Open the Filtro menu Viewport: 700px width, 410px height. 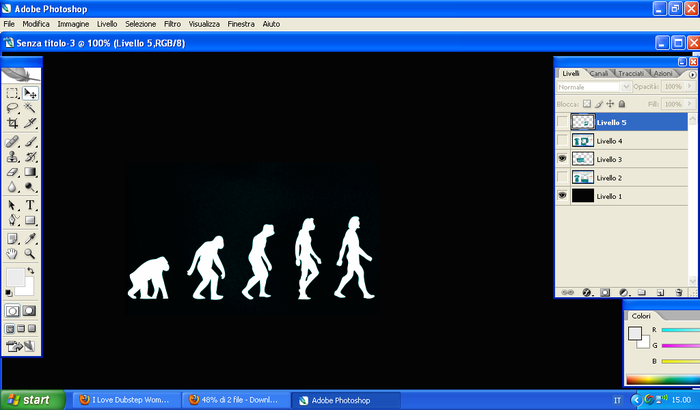[172, 24]
